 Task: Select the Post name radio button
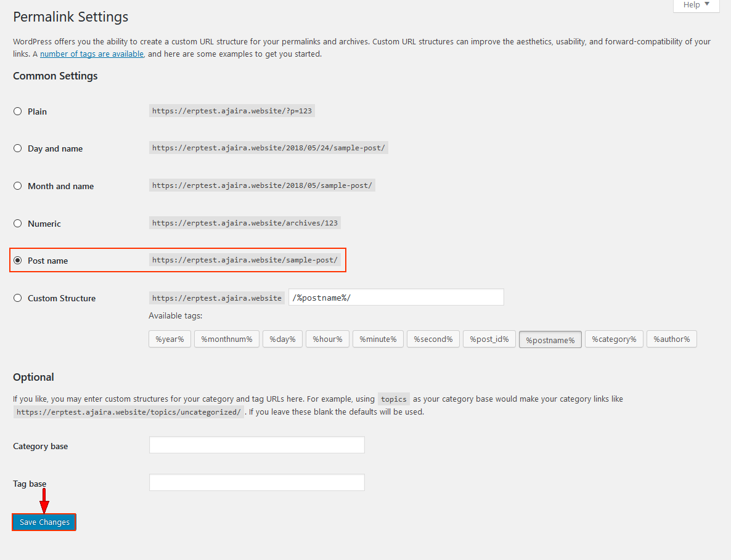point(18,261)
